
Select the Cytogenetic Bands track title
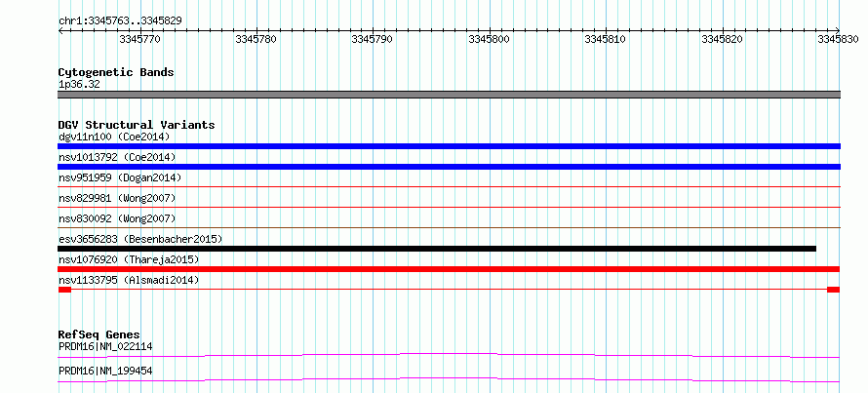[116, 72]
